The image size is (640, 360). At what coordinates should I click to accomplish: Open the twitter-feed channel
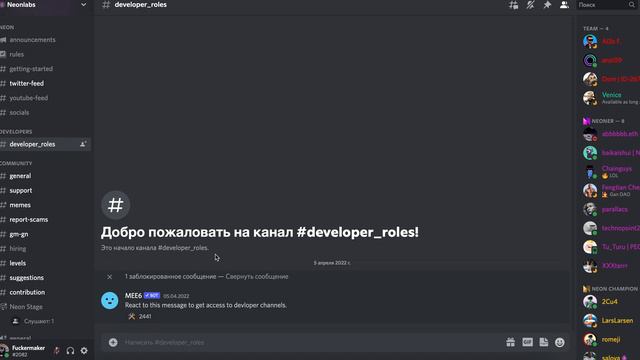(x=27, y=83)
